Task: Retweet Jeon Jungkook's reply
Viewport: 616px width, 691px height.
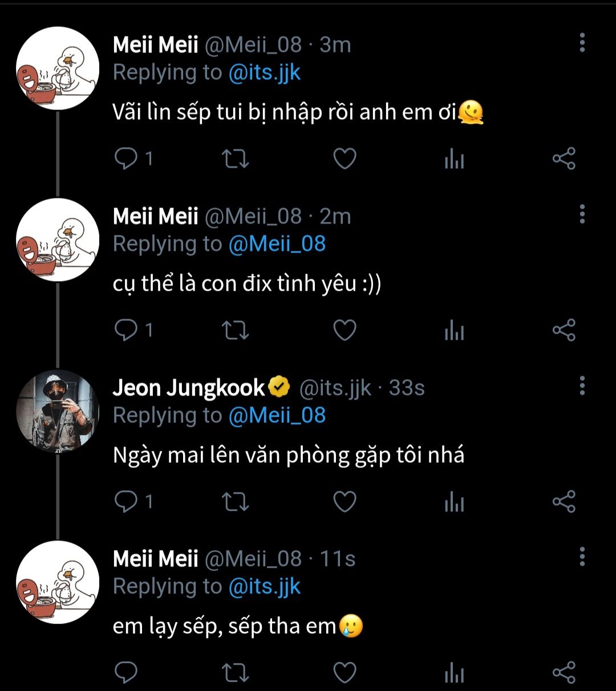Action: pyautogui.click(x=235, y=502)
